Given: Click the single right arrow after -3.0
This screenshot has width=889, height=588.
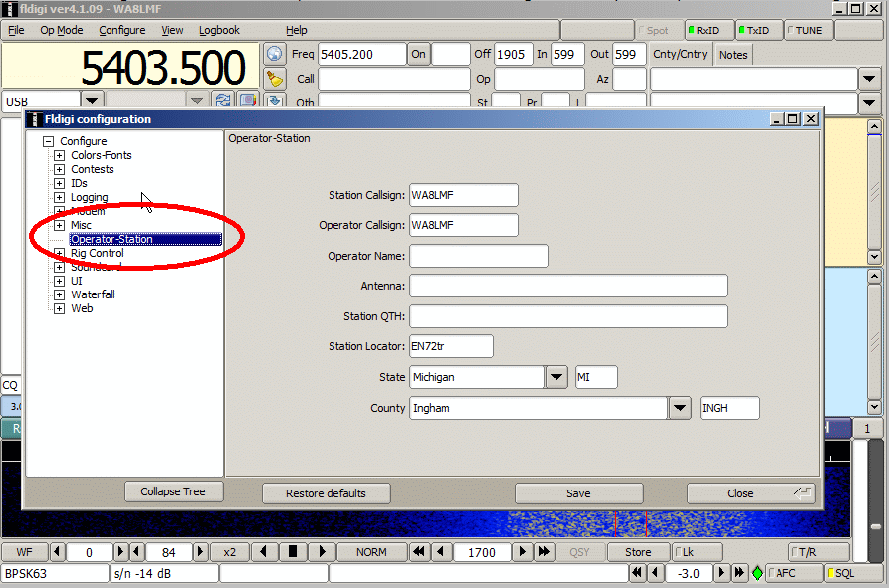Looking at the screenshot, I should tap(721, 573).
